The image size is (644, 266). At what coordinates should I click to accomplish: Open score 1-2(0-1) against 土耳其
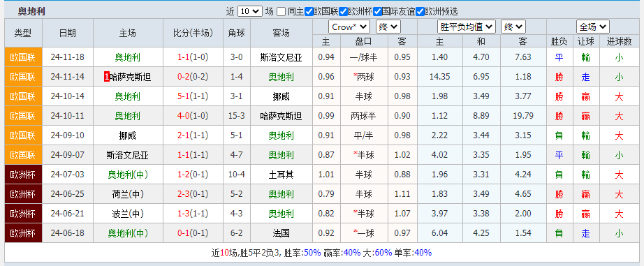(193, 175)
